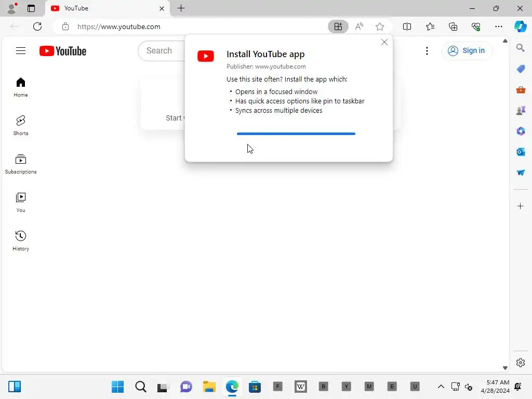The image size is (532, 399).
Task: Open the blue paper plane sidebar icon
Action: click(521, 172)
